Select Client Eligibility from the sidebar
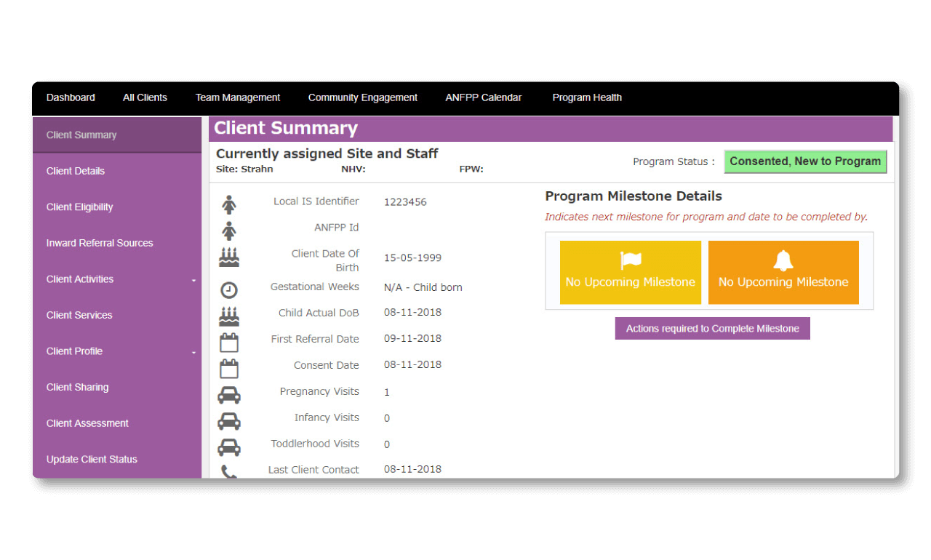This screenshot has width=931, height=560. point(79,207)
